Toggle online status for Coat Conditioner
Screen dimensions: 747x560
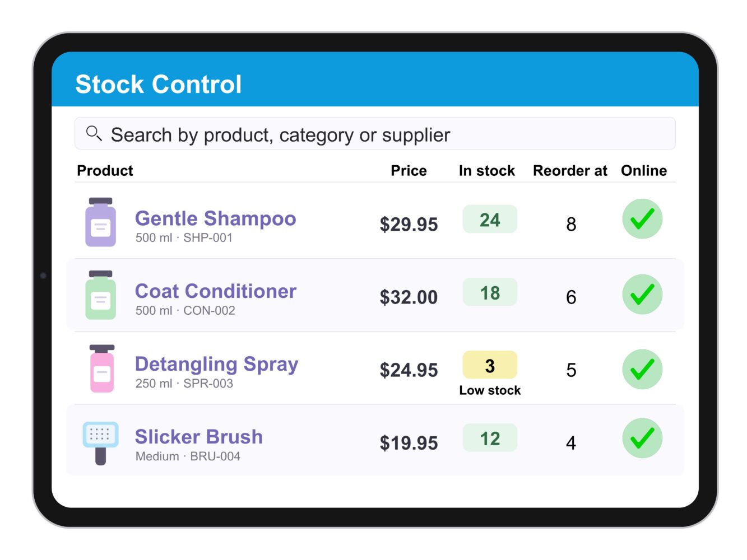point(642,294)
